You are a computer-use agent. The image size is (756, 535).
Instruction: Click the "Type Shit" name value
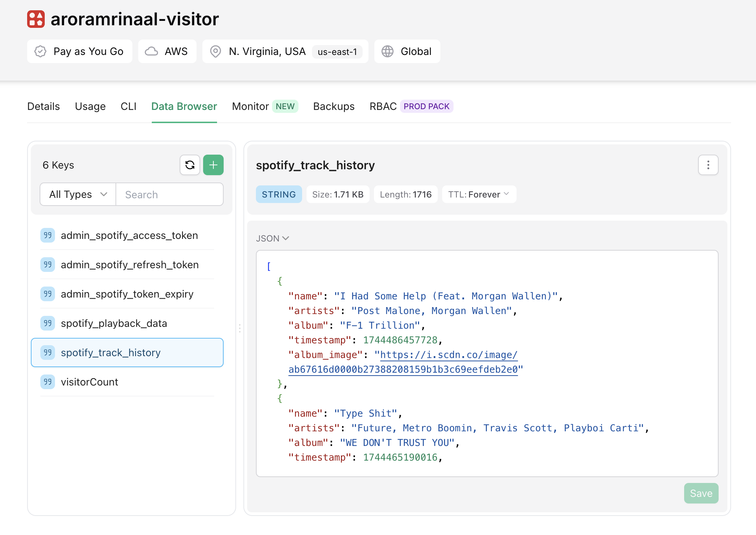366,413
